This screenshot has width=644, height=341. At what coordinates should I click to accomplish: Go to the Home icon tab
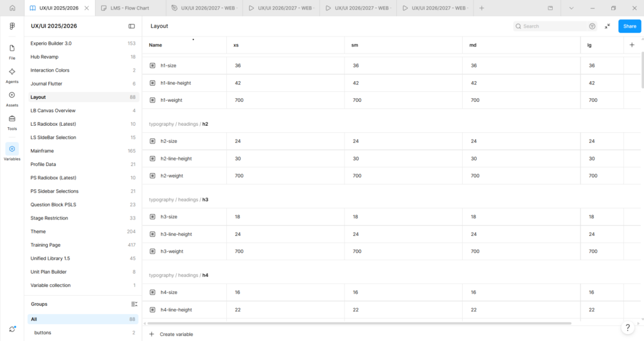[x=13, y=8]
